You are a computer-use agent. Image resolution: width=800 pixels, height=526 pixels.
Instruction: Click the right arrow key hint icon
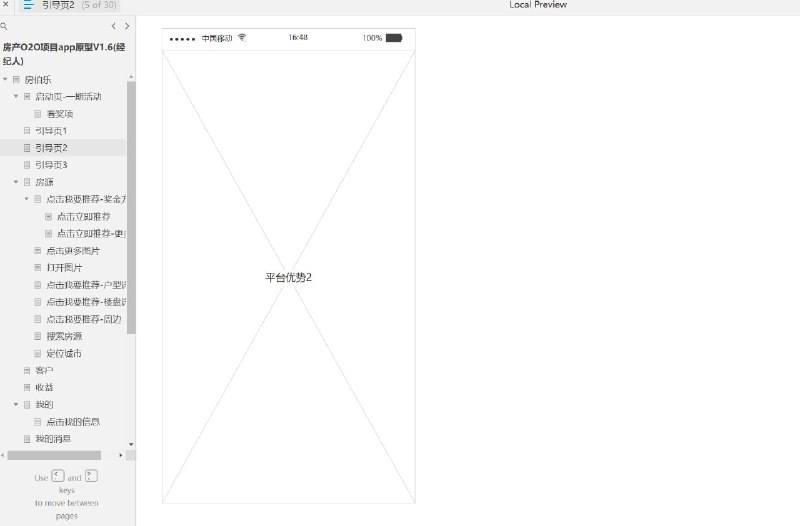pos(91,476)
